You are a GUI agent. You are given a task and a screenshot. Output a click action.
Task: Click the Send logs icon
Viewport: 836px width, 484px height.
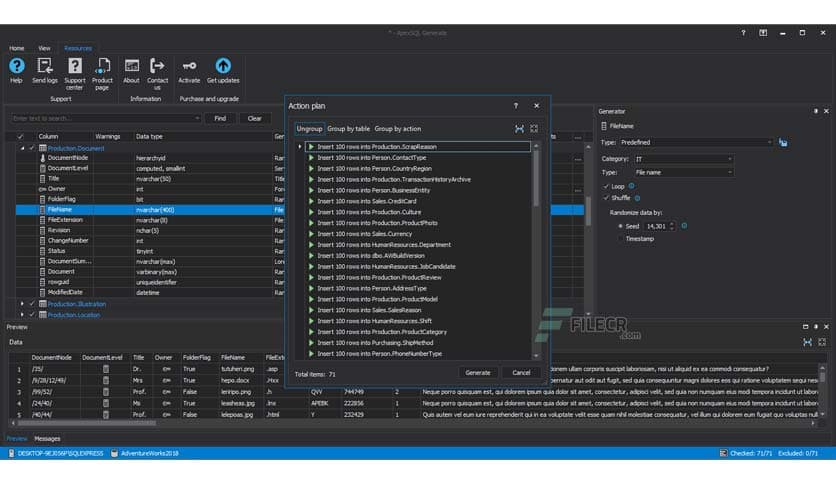pos(45,66)
